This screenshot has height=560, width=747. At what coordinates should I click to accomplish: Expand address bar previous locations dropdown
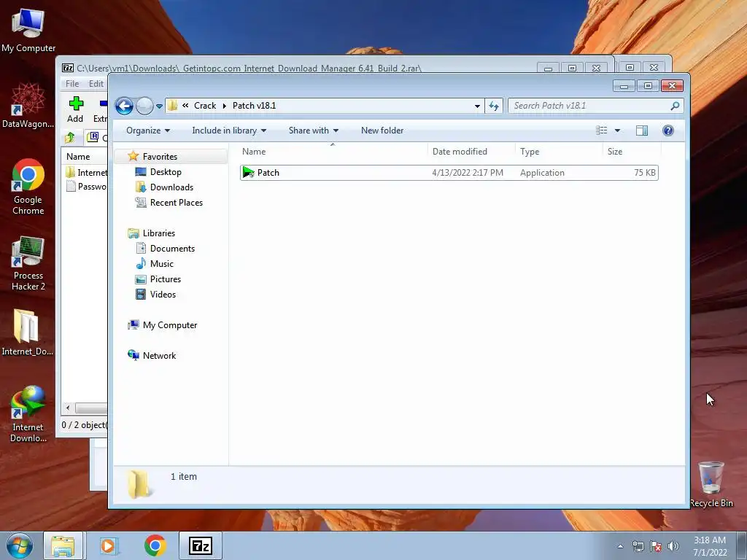(477, 106)
